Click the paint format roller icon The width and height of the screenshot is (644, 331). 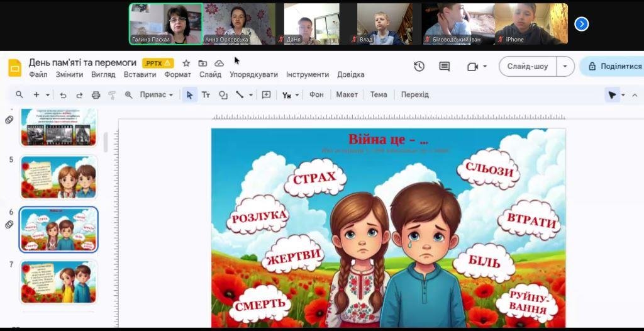click(112, 95)
